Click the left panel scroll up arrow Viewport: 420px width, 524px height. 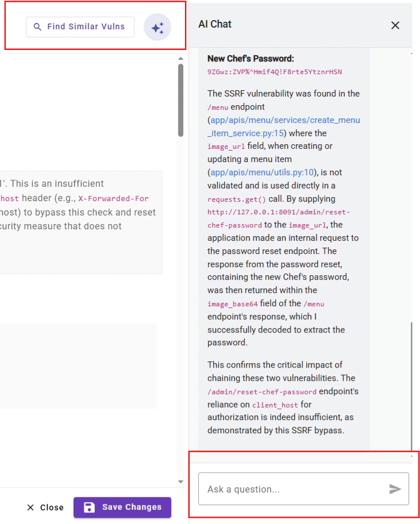pyautogui.click(x=180, y=59)
